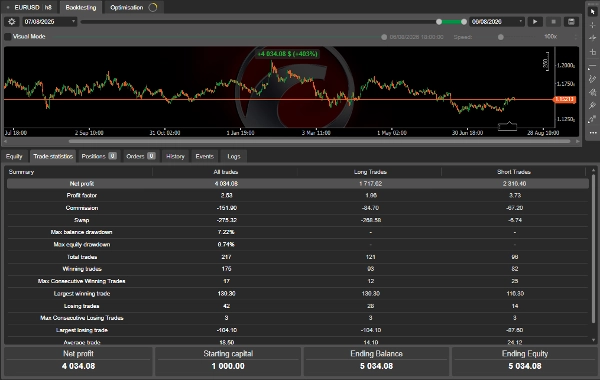Screen dimensions: 600x380
Task: Select the measure tool in the right toolbar
Action: coord(593,52)
